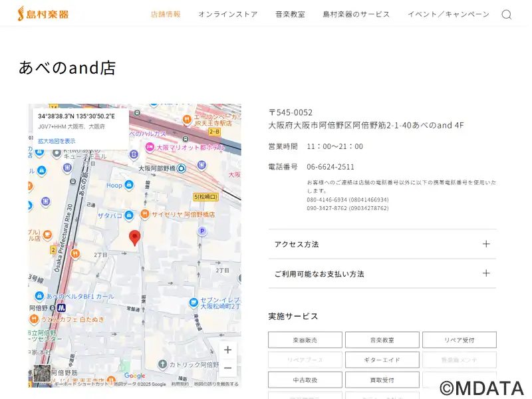
Task: Click the 利用規約 link under the map
Action: tap(180, 384)
